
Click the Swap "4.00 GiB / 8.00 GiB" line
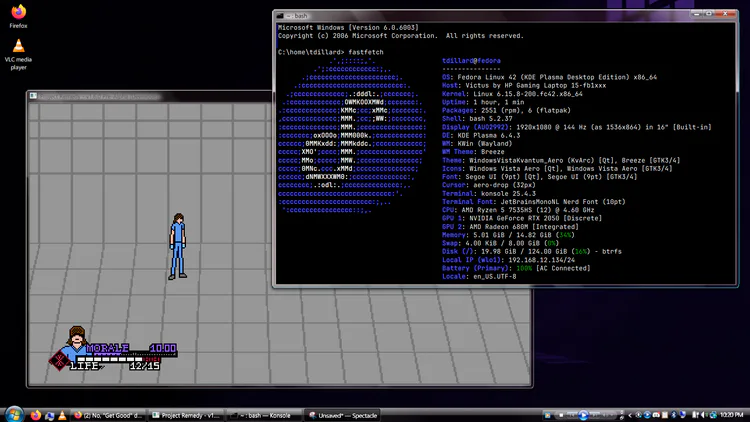(500, 244)
